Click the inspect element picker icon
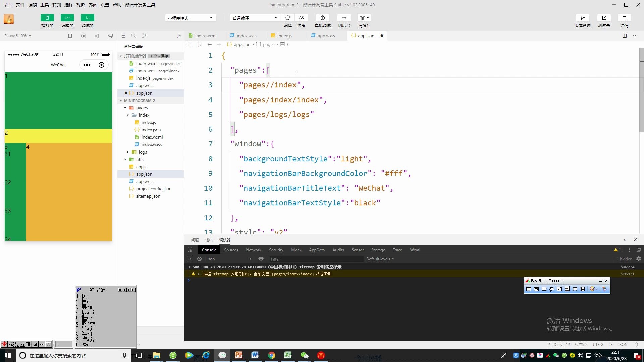644x362 pixels. click(190, 250)
